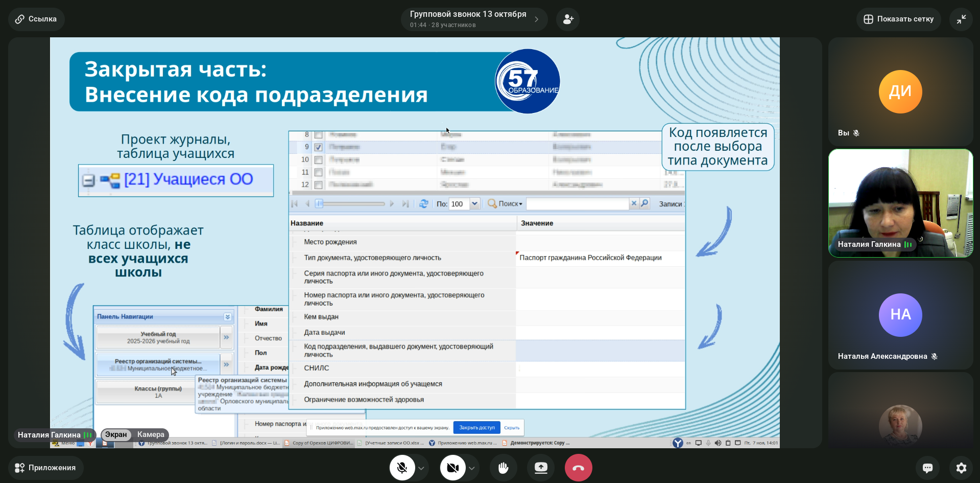The width and height of the screenshot is (980, 483).
Task: End the call with red hang-up button
Action: (x=578, y=468)
